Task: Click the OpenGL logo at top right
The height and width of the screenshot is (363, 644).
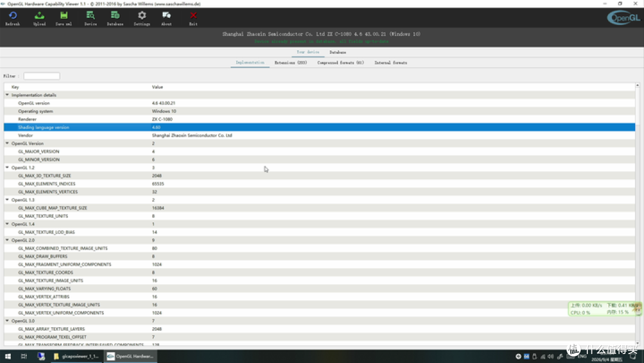Action: tap(624, 18)
